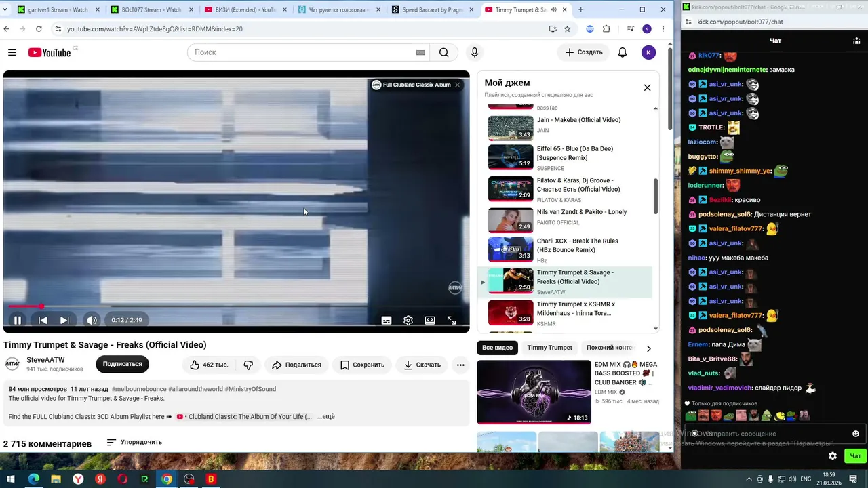Dislike the video
868x488 pixels.
[x=248, y=365]
